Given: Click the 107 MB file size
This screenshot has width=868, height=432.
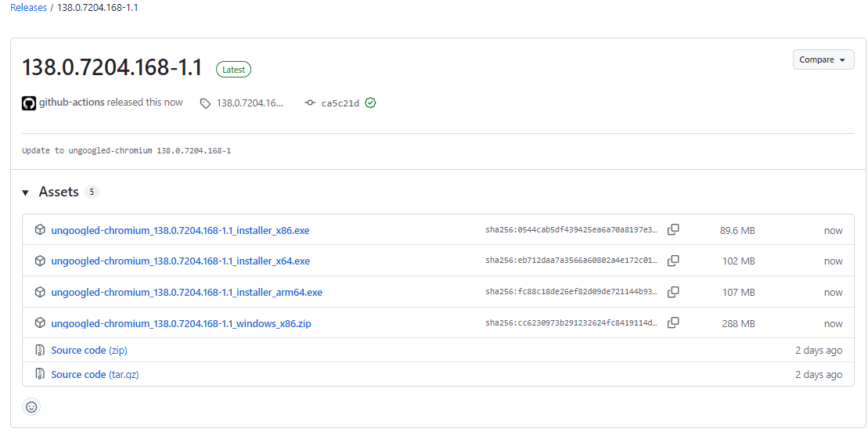Looking at the screenshot, I should tap(738, 293).
